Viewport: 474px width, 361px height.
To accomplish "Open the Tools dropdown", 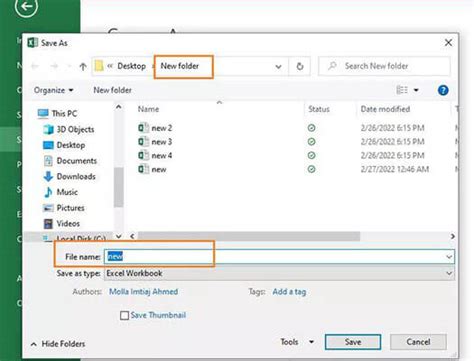I will pyautogui.click(x=297, y=342).
